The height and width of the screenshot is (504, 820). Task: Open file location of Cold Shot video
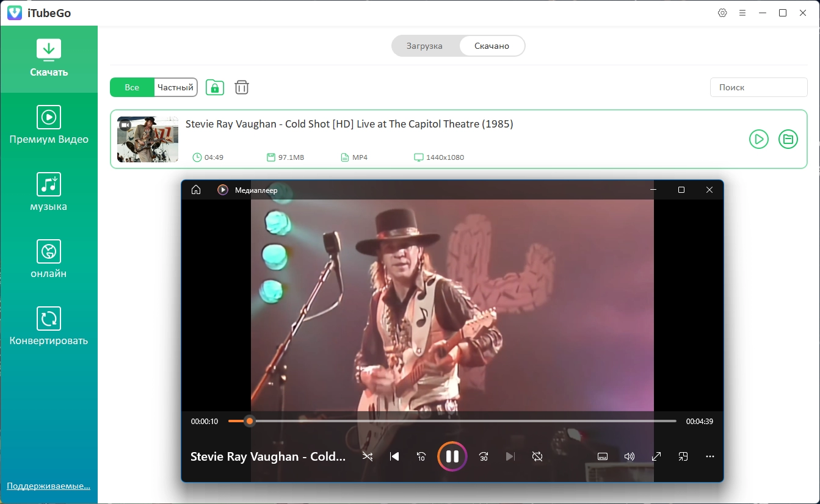pyautogui.click(x=788, y=139)
